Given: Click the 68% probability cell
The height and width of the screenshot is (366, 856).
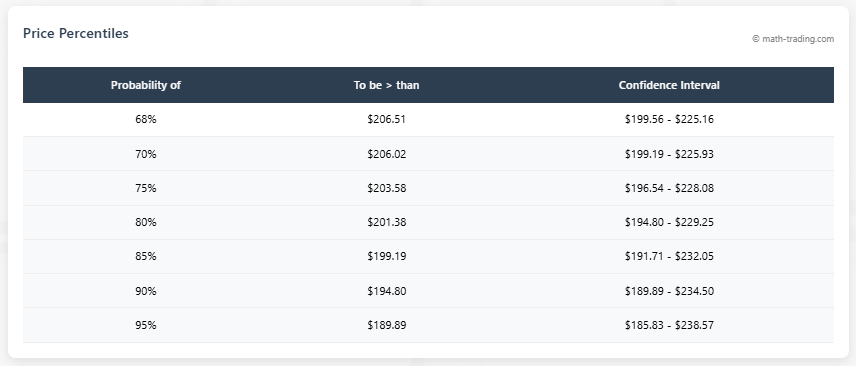Looking at the screenshot, I should pyautogui.click(x=146, y=119).
